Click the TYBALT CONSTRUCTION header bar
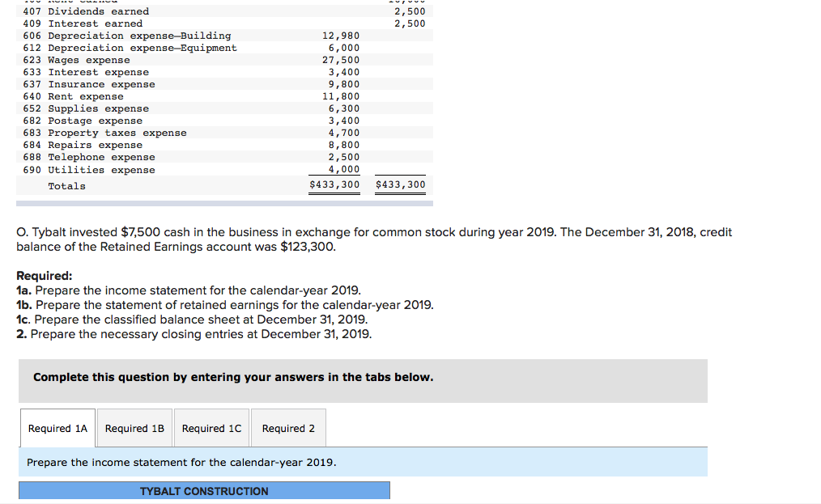The height and width of the screenshot is (504, 821). [204, 490]
